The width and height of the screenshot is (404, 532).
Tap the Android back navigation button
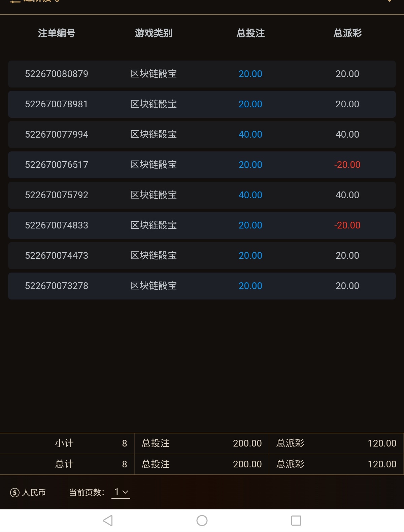coord(108,521)
